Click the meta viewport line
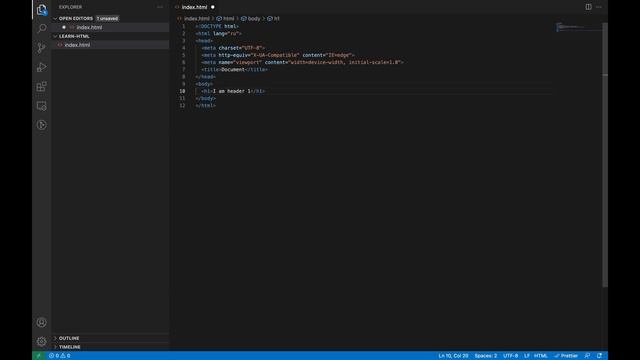This screenshot has width=640, height=360. point(302,62)
